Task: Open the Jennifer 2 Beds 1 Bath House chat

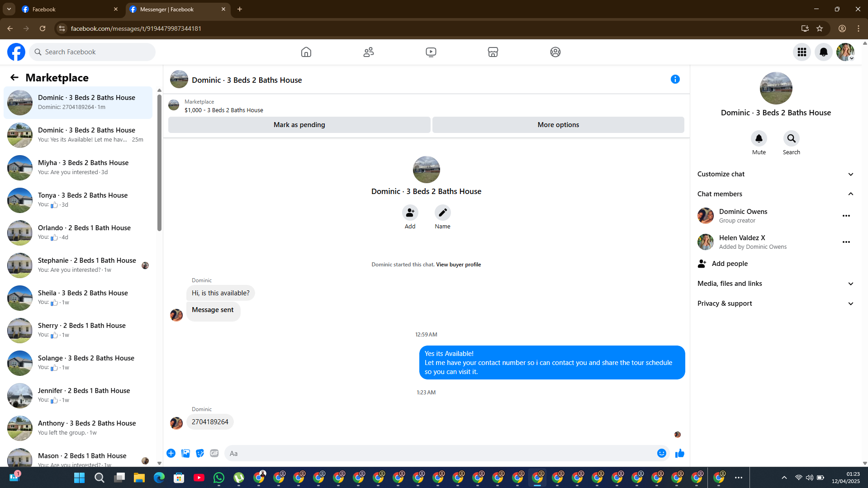Action: (78, 396)
